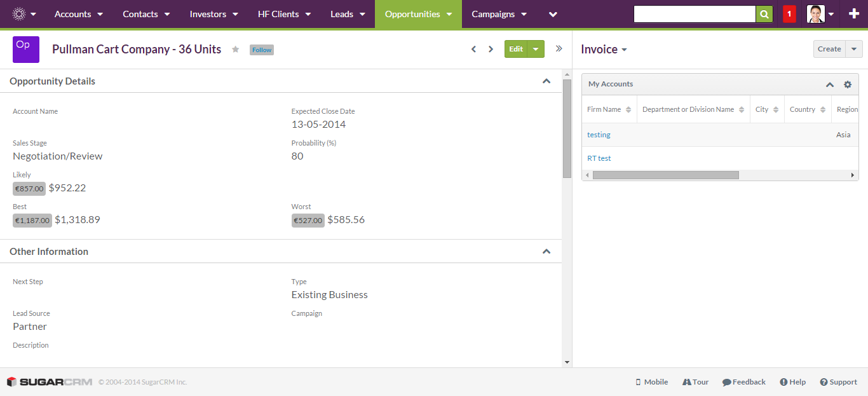The width and height of the screenshot is (868, 396).
Task: Sort by Country column
Action: 808,109
